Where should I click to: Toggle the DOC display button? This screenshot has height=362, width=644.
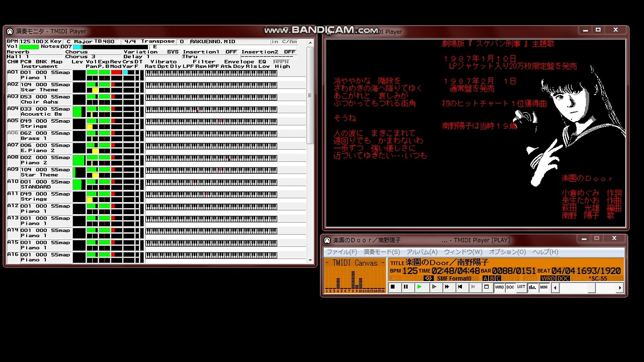(x=511, y=287)
